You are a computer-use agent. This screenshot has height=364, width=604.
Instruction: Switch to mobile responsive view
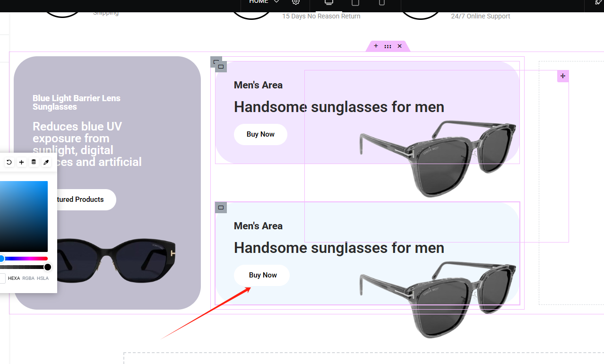(x=382, y=2)
